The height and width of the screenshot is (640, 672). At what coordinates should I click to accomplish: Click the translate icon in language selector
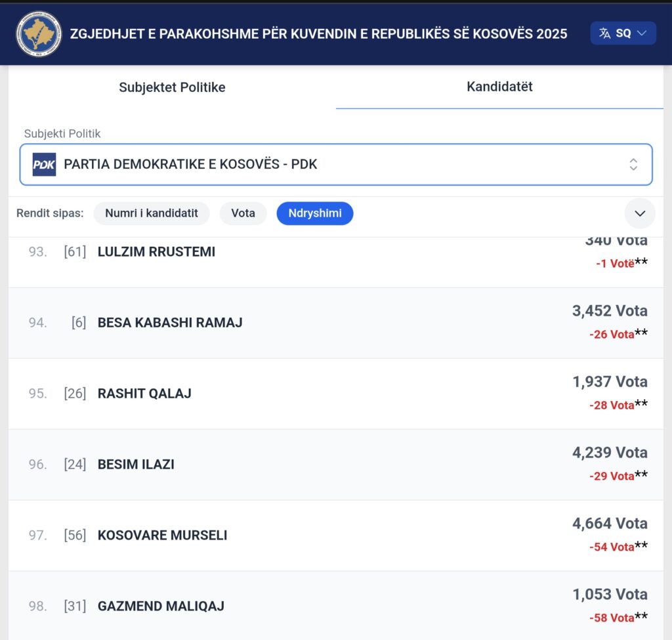(605, 33)
